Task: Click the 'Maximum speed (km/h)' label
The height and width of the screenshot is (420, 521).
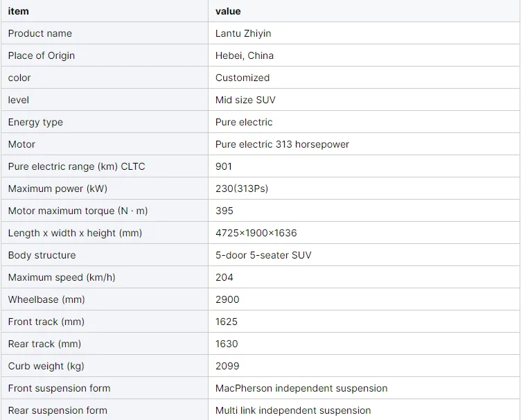Action: [62, 277]
